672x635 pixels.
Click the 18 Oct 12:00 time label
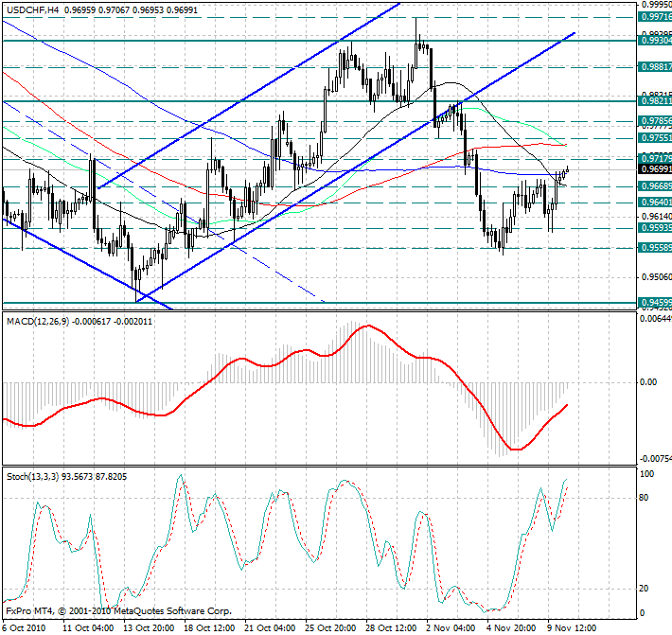click(x=209, y=628)
